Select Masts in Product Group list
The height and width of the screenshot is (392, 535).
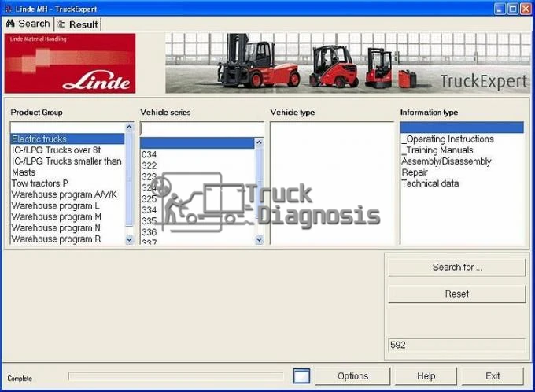tap(68, 172)
